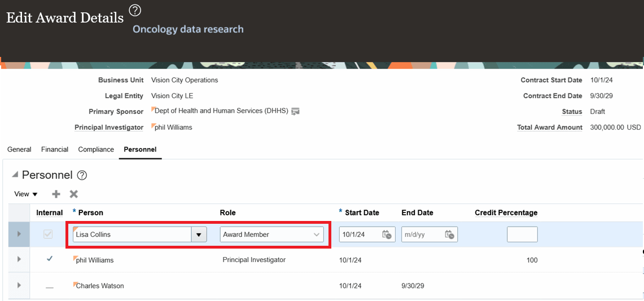Click the Total Award Amount label link
Screen dimensions: 644x301
pos(550,127)
